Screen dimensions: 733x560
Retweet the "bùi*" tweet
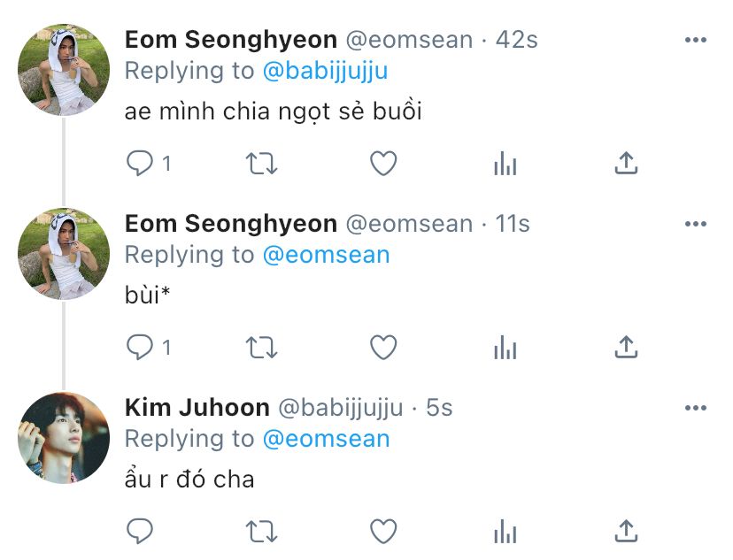coord(261,348)
